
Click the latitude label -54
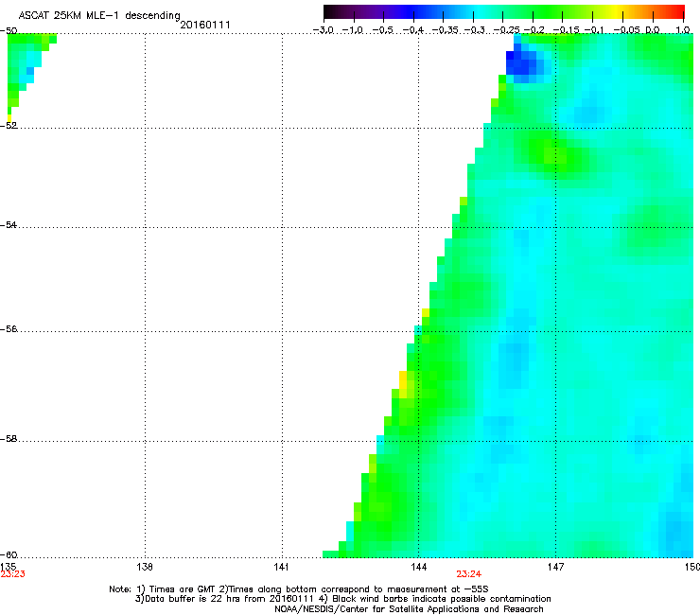[9, 224]
